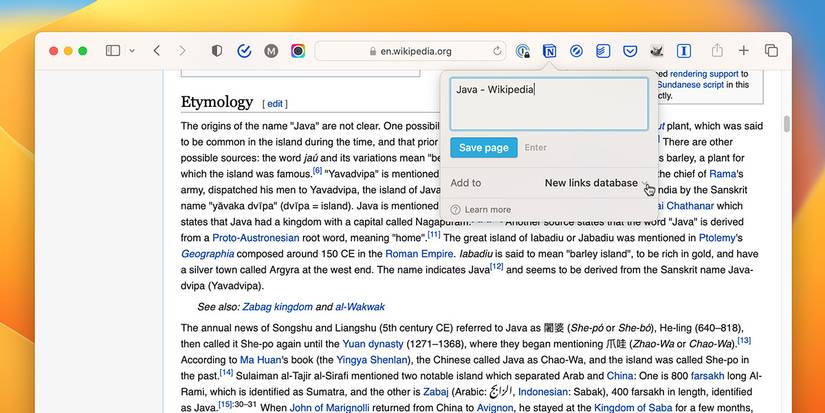Viewport: 825px width, 413px height.
Task: Open the Share menu
Action: coord(717,51)
